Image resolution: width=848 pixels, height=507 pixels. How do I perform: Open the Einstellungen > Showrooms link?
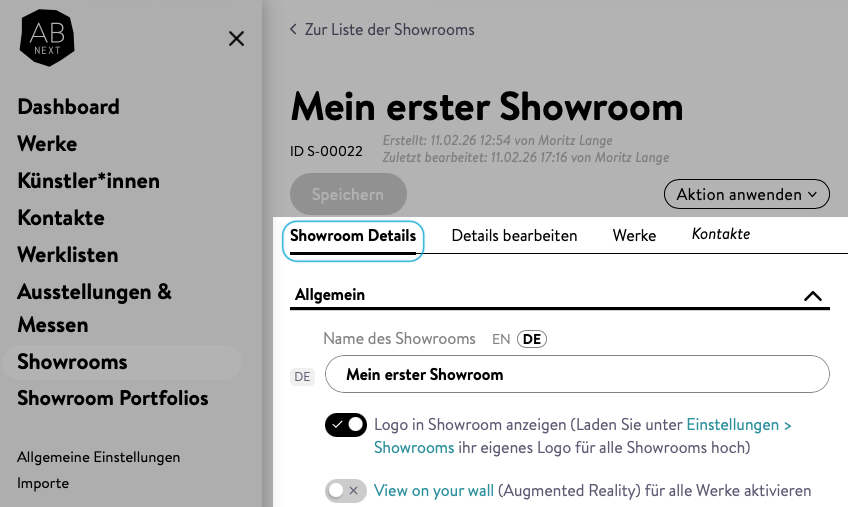coord(738,425)
